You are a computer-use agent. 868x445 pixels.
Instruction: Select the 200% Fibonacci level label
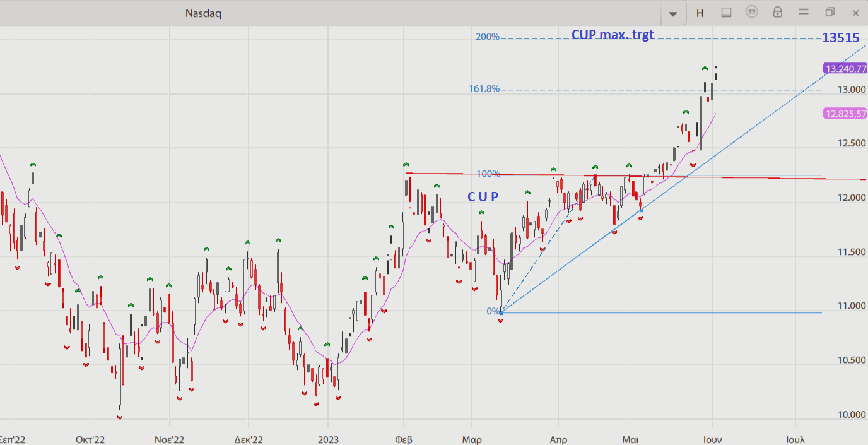[487, 37]
